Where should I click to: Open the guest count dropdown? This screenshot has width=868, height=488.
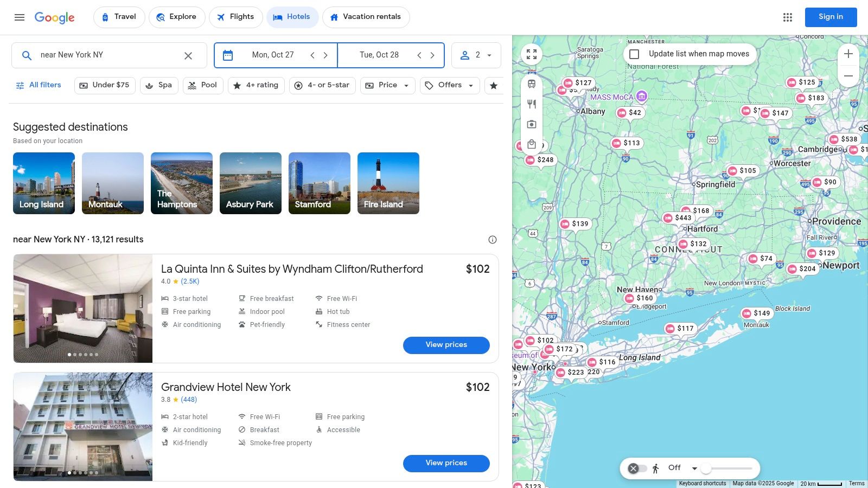[476, 55]
